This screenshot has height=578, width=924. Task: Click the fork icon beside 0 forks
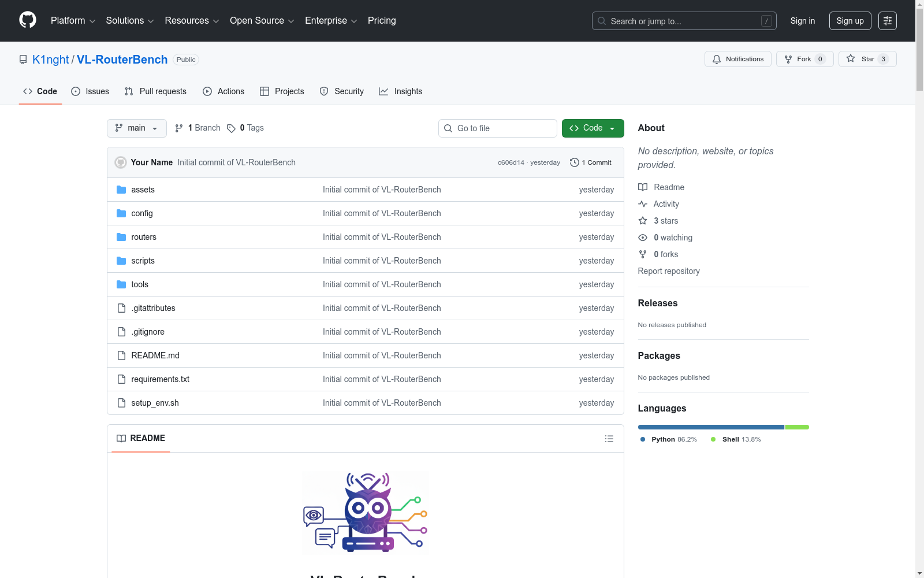click(x=643, y=254)
